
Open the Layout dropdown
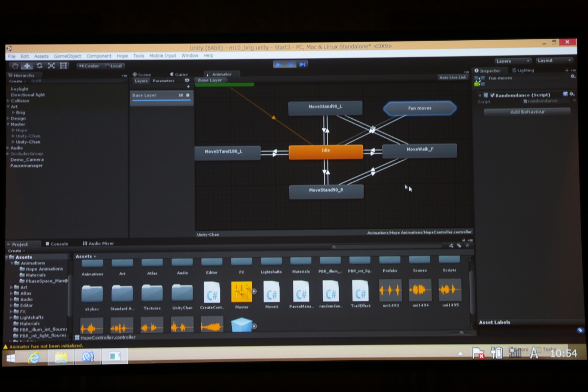point(554,60)
